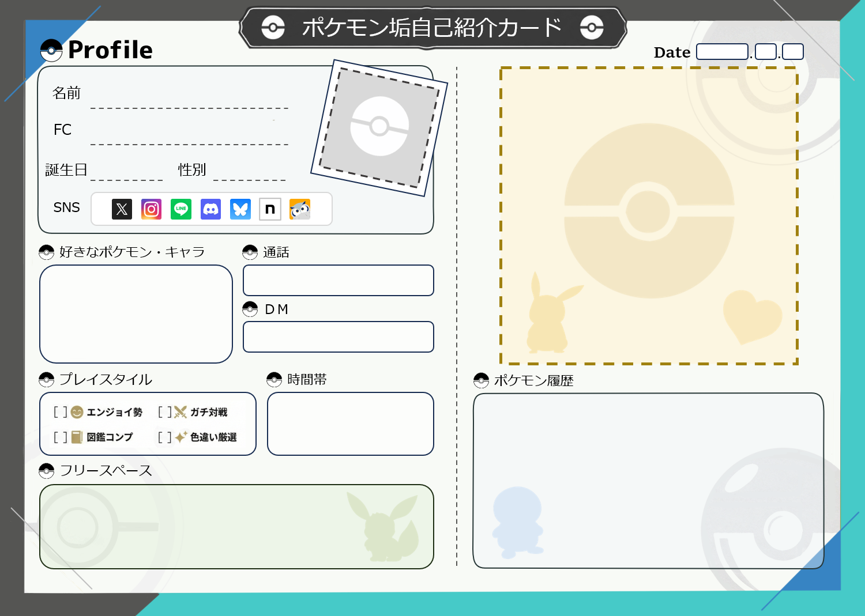Viewport: 865px width, 616px height.
Task: Click the smiley icon for エンジョイ勢
Action: pyautogui.click(x=77, y=412)
